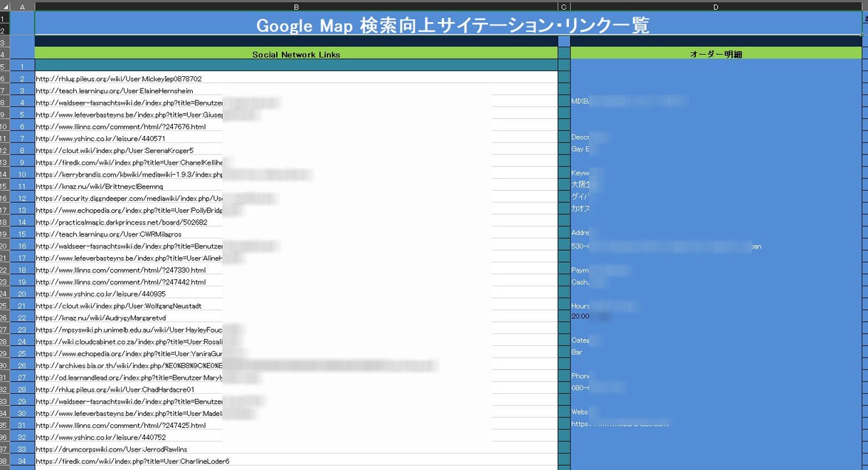Image resolution: width=868 pixels, height=470 pixels.
Task: Click column A cell numbered 7
Action: (22, 138)
